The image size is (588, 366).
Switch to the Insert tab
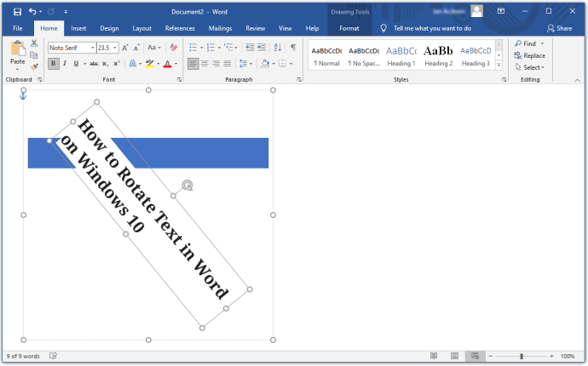(78, 28)
